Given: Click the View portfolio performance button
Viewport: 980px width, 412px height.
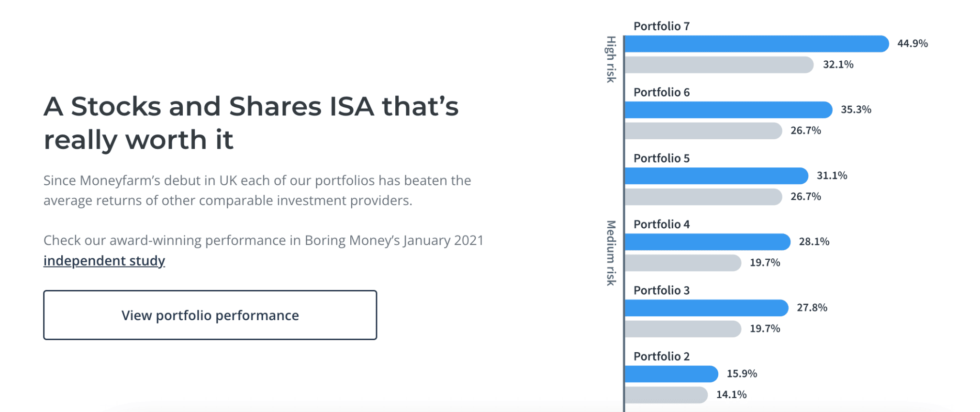Looking at the screenshot, I should point(210,315).
